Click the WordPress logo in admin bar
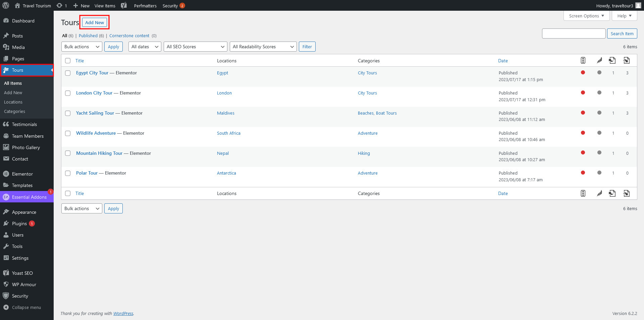Screen dimensions: 644x320 pos(6,5)
